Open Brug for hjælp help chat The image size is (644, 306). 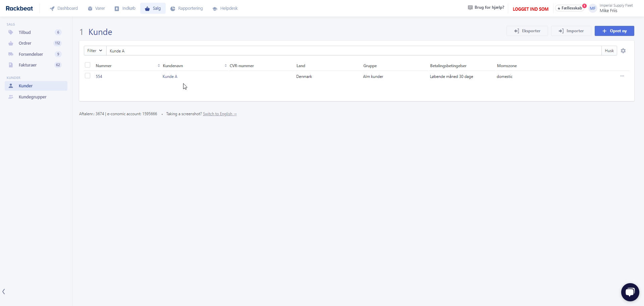pyautogui.click(x=486, y=8)
